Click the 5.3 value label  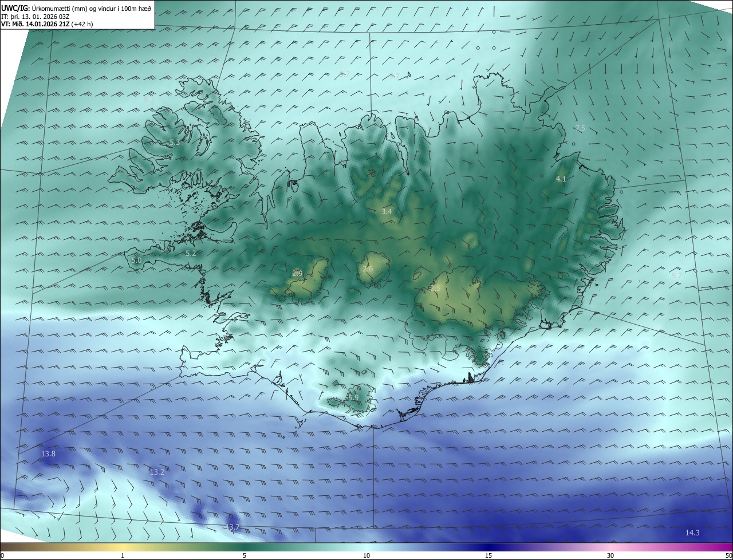coord(175,142)
